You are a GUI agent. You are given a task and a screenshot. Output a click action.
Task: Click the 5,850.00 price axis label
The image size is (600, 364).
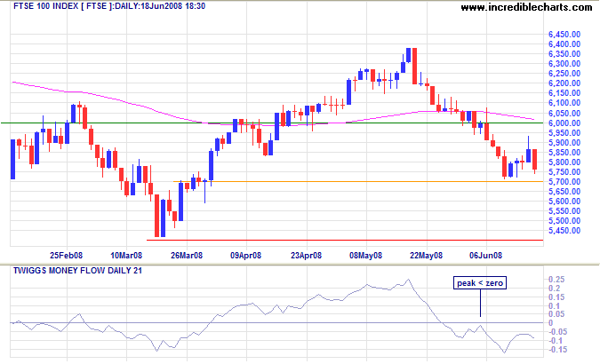click(x=564, y=152)
